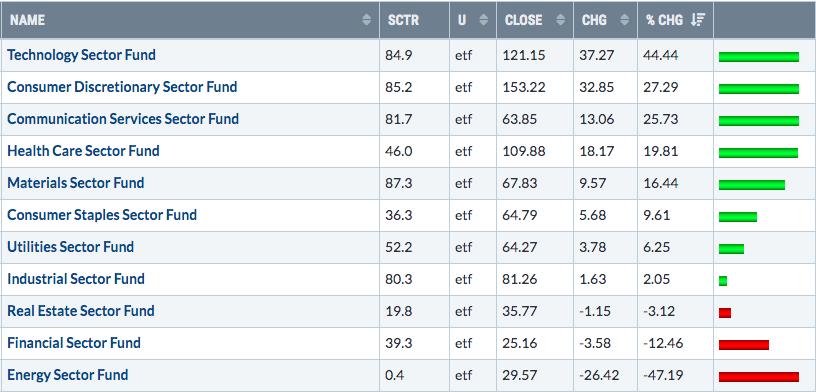View Health Care Sector Fund details
Screen dimensions: 816x392
[x=83, y=150]
